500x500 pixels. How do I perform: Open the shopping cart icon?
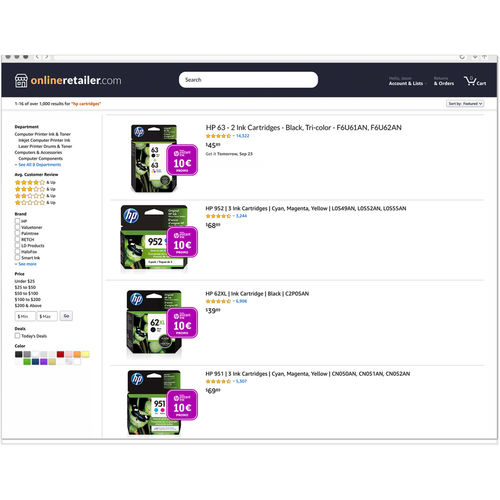coord(470,81)
